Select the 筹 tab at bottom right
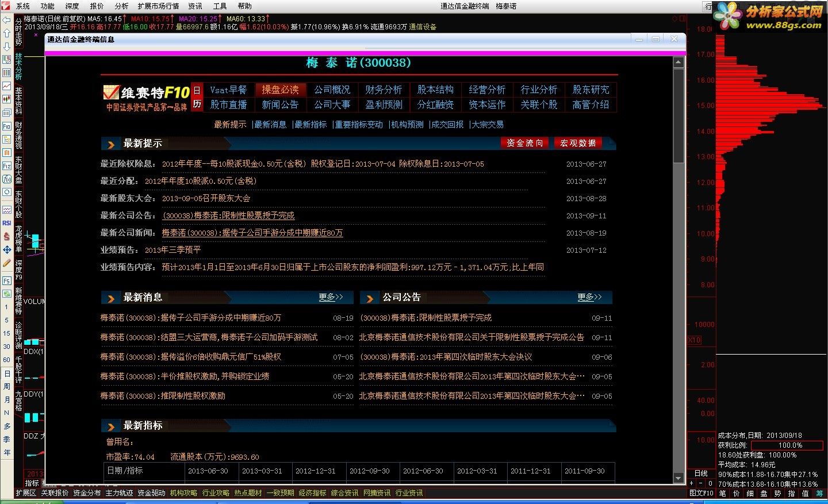 point(819,493)
